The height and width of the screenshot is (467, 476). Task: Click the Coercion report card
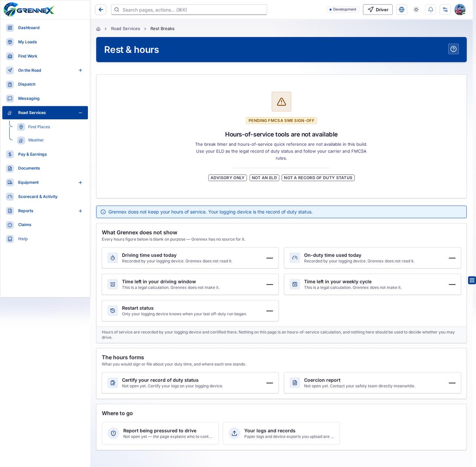tap(372, 383)
